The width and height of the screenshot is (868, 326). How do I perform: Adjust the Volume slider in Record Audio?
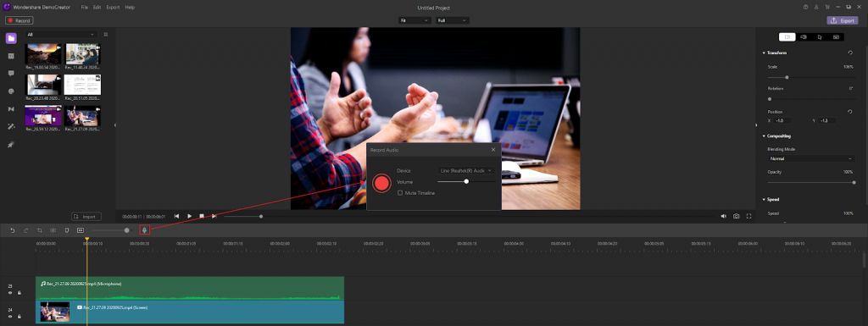466,181
